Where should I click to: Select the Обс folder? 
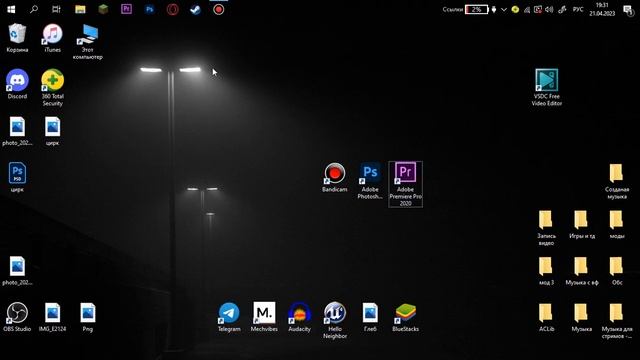pyautogui.click(x=617, y=271)
